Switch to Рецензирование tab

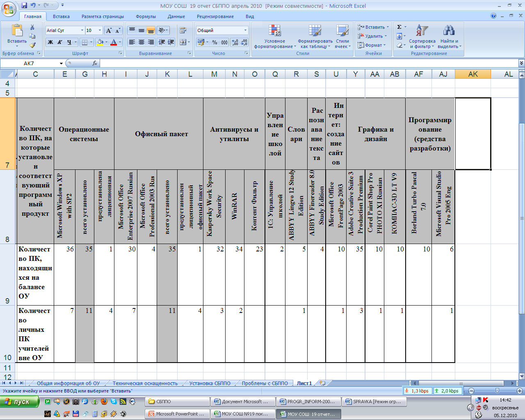pos(215,16)
